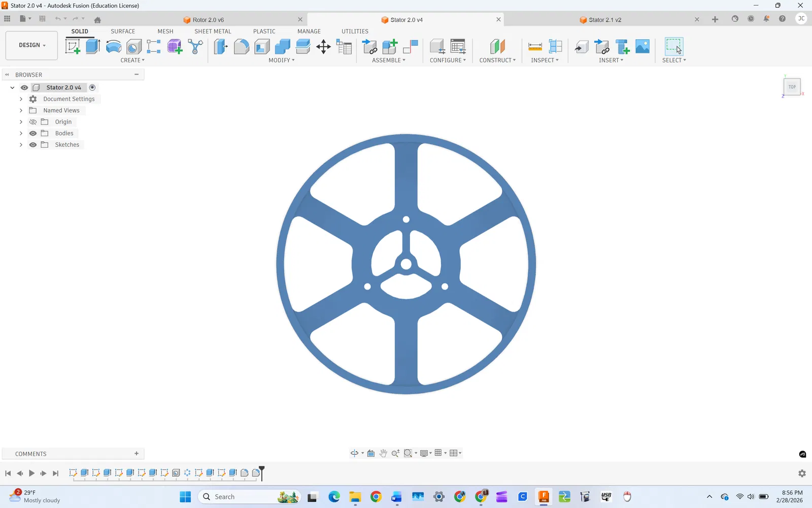Play the timeline
812x508 pixels.
coord(31,473)
